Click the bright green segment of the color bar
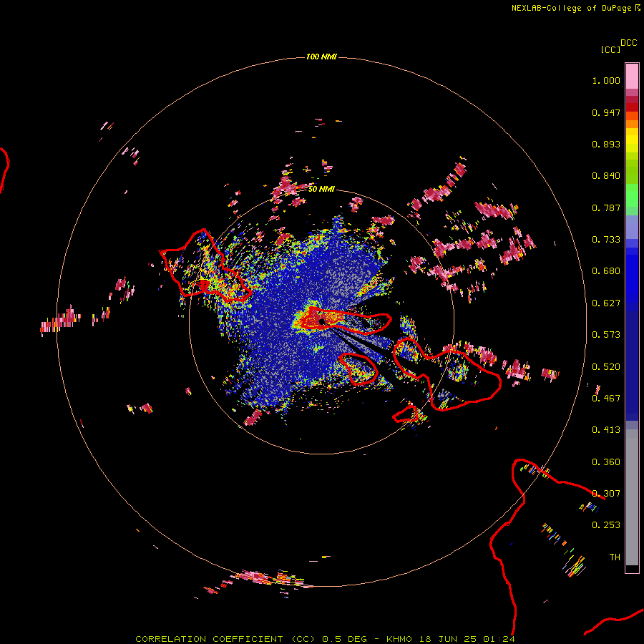Image resolution: width=644 pixels, height=644 pixels. pyautogui.click(x=632, y=195)
